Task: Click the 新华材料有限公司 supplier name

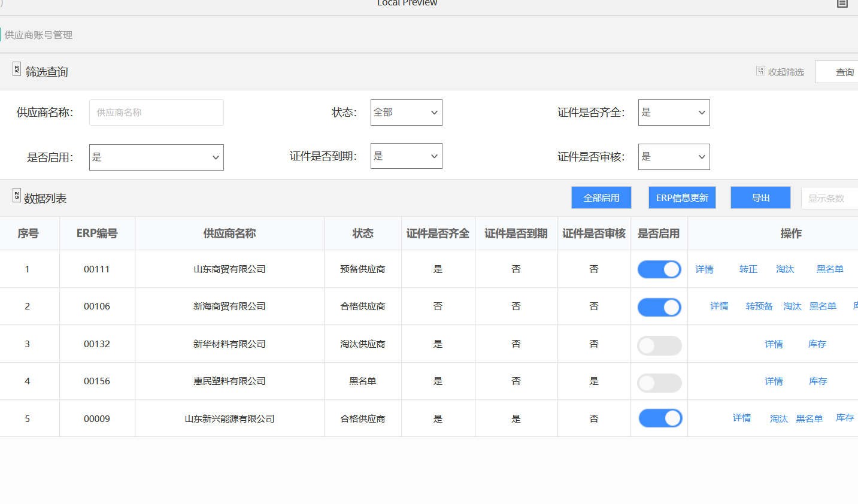Action: point(229,344)
